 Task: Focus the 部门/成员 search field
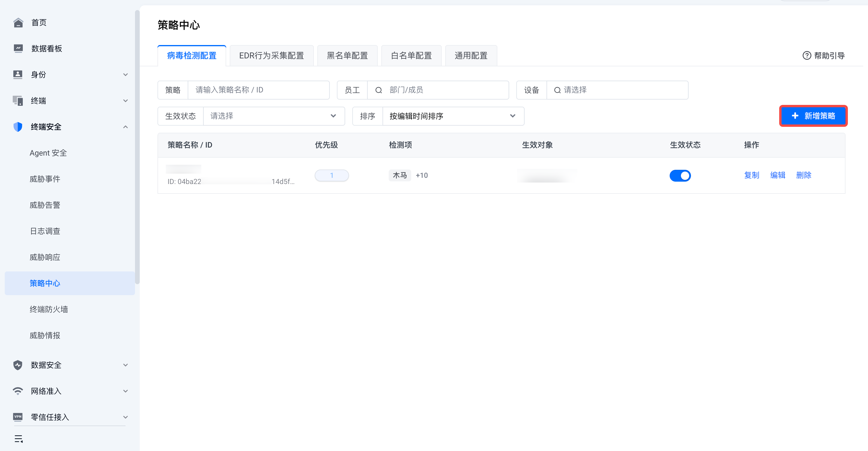coord(438,90)
